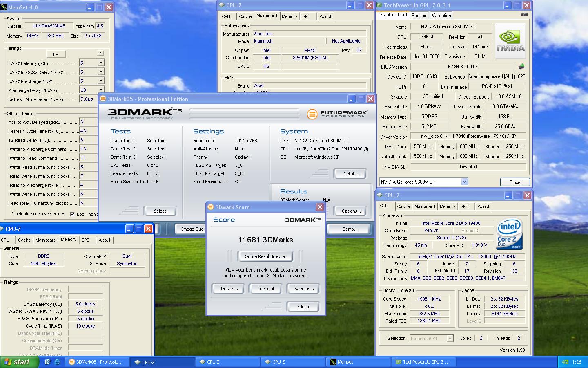
Task: Click the GPU-Z screenshot camera icon
Action: click(x=525, y=15)
